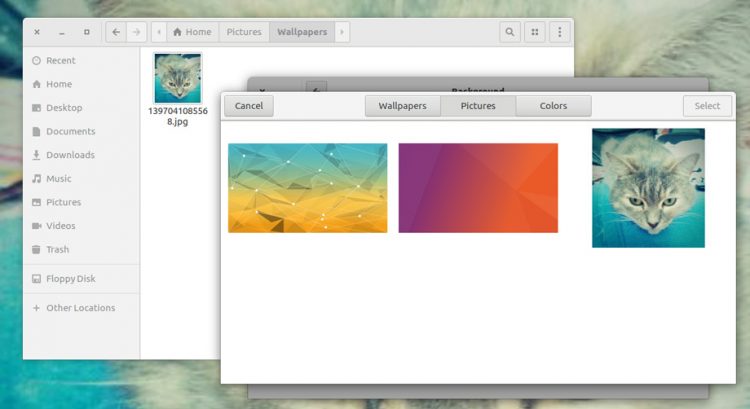The image size is (750, 409).
Task: Click the Documents icon in sidebar
Action: [x=36, y=131]
